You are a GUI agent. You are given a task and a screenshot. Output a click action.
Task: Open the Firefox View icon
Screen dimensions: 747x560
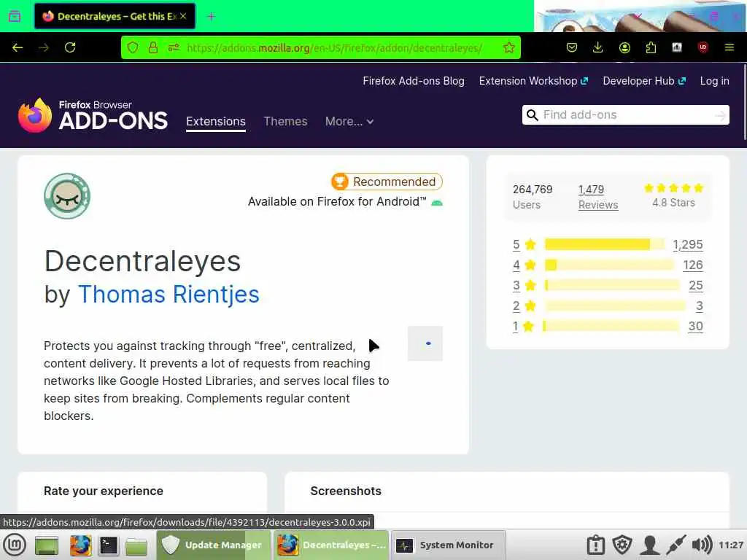pos(15,16)
